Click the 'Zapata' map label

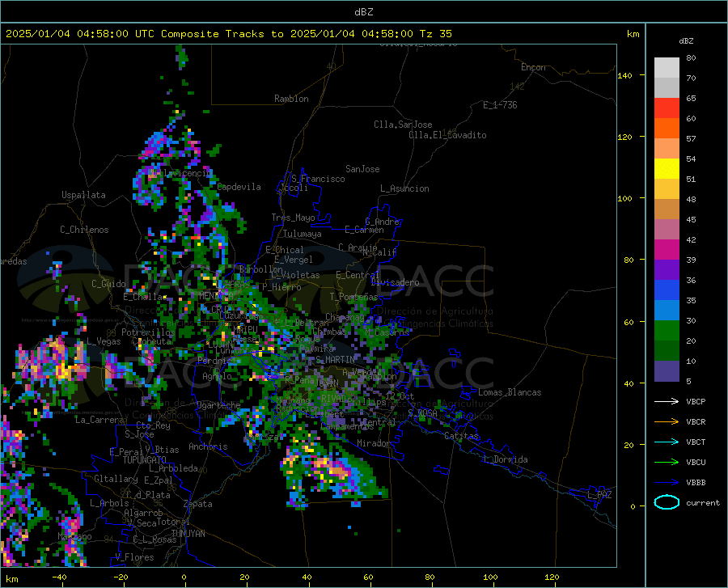(198, 504)
